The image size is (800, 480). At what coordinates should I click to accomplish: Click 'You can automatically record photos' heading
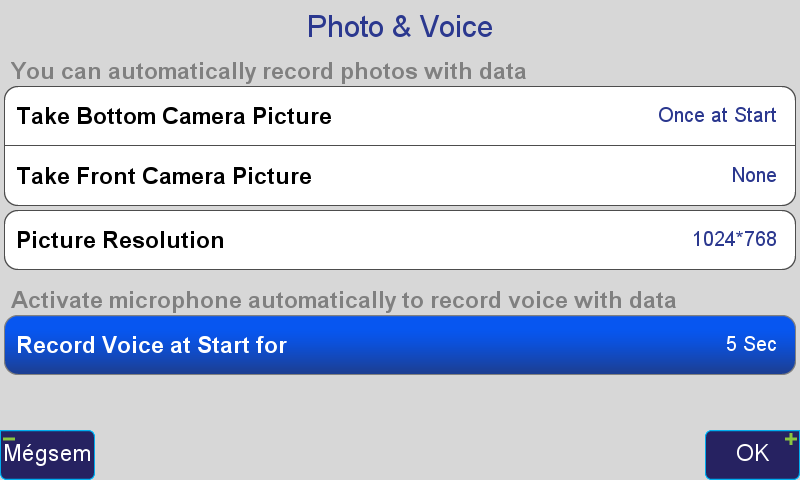pyautogui.click(x=268, y=72)
